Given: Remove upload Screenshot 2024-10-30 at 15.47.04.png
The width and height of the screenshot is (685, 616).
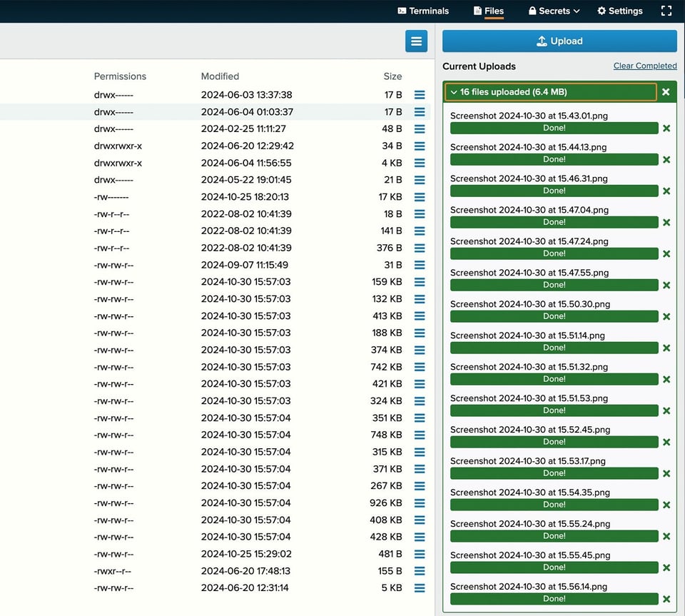Looking at the screenshot, I should [666, 223].
